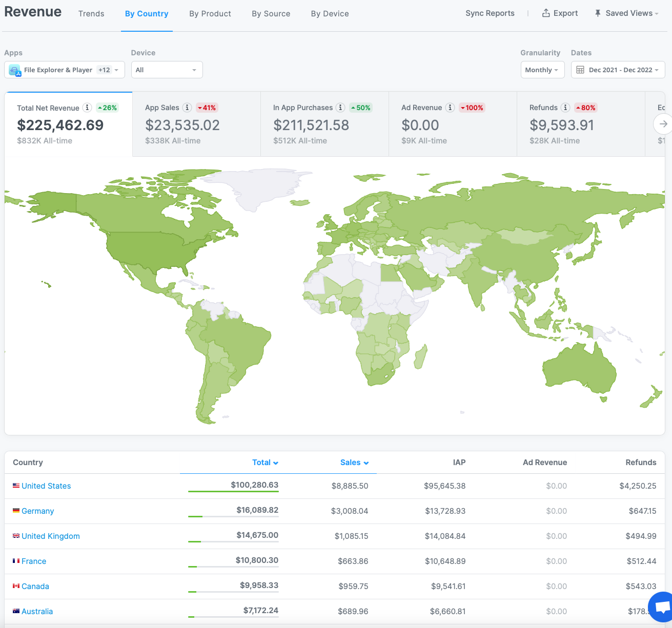Click the Export button
The height and width of the screenshot is (628, 672).
point(560,13)
